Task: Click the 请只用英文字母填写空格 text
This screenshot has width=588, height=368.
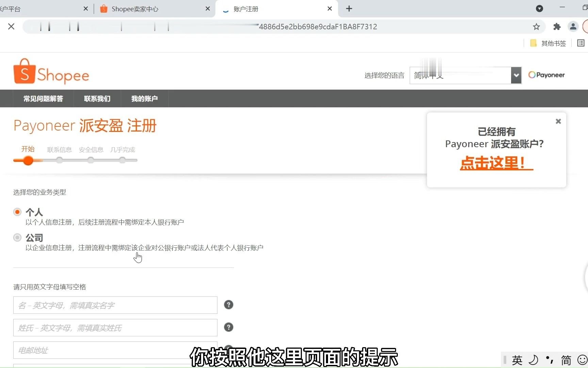Action: coord(50,287)
